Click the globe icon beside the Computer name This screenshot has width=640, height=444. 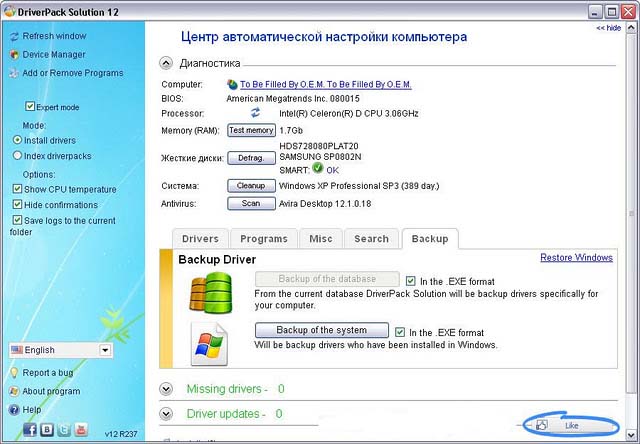(232, 84)
